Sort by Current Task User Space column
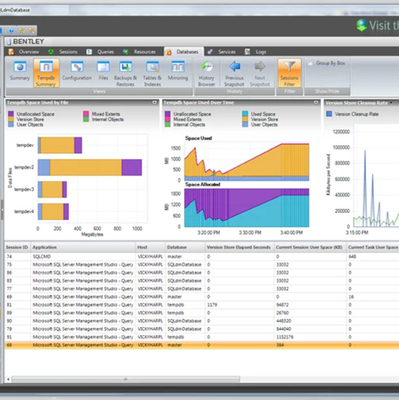The image size is (399, 400). 373,247
